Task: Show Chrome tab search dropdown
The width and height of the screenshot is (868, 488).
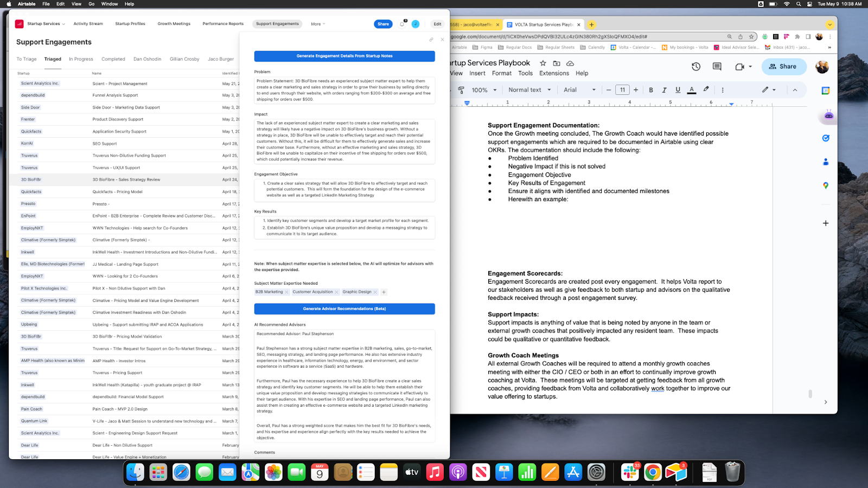Action: [x=829, y=24]
